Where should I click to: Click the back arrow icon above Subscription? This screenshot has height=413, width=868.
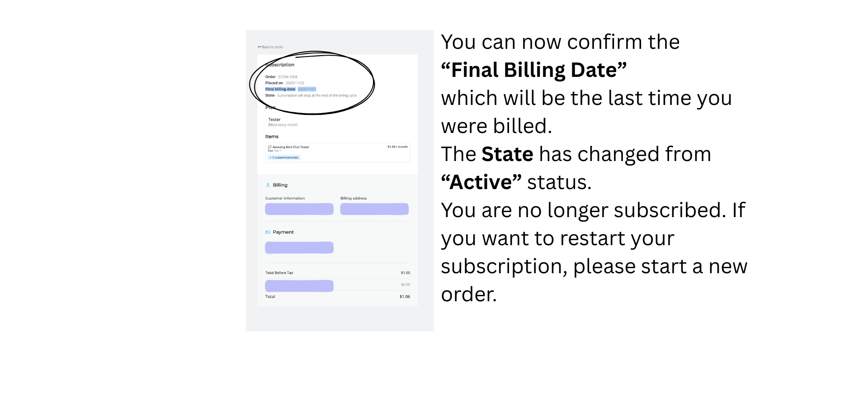coord(259,47)
